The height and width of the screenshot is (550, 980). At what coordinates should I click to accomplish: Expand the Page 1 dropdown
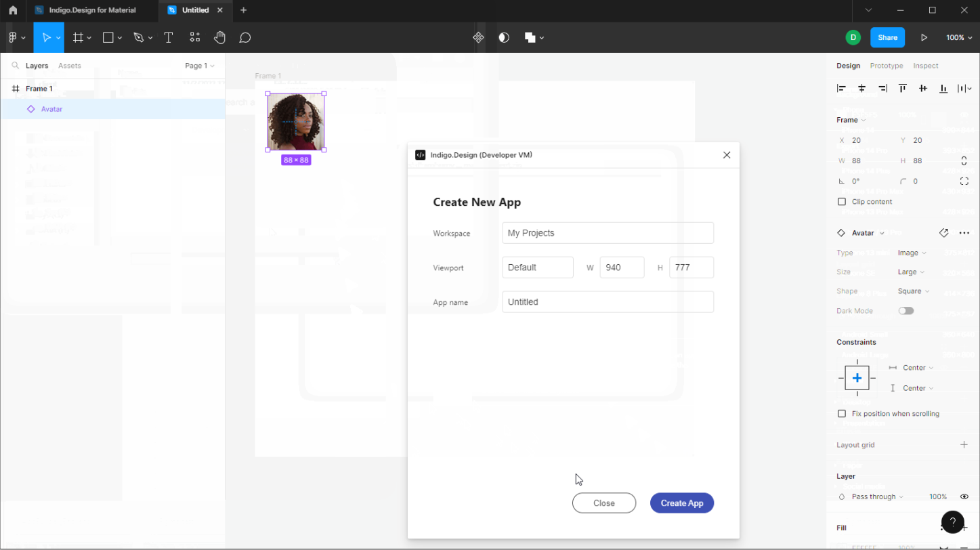coord(199,66)
